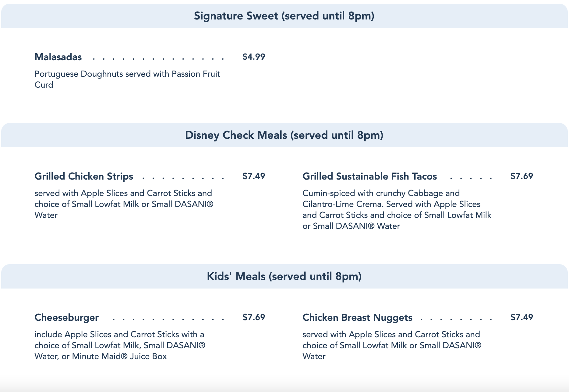
Task: Click the Signature Sweet section header
Action: [284, 16]
